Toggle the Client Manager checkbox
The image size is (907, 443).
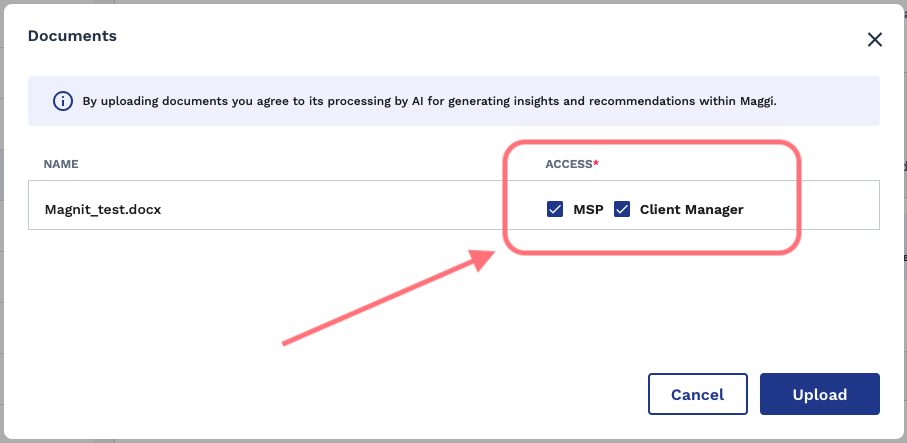point(622,209)
